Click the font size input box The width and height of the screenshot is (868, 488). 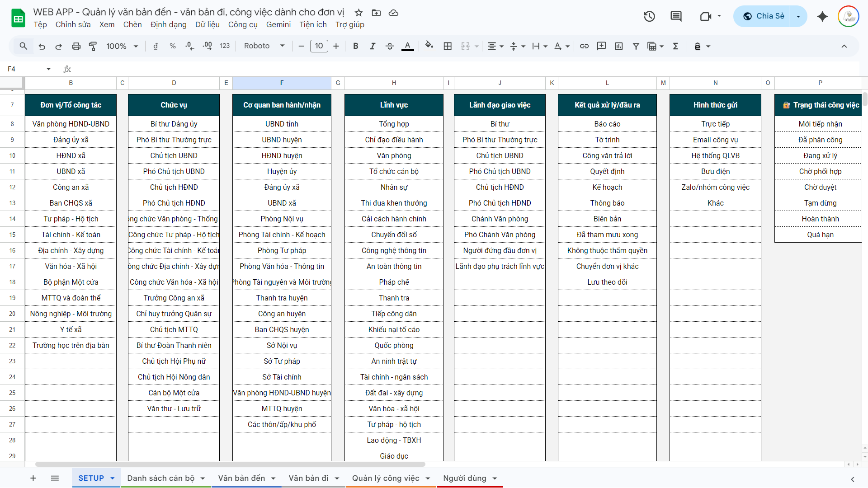[x=319, y=46]
